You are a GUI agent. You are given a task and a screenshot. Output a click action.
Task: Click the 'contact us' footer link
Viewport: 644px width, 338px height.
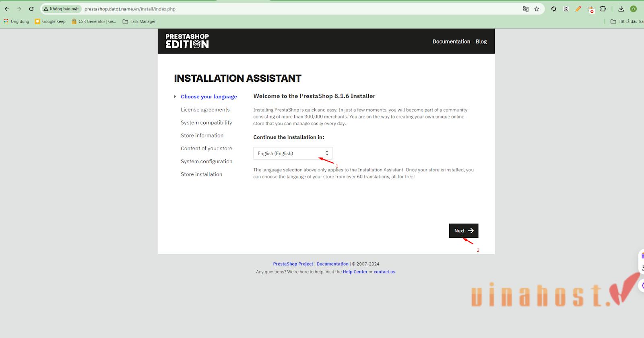(x=384, y=272)
